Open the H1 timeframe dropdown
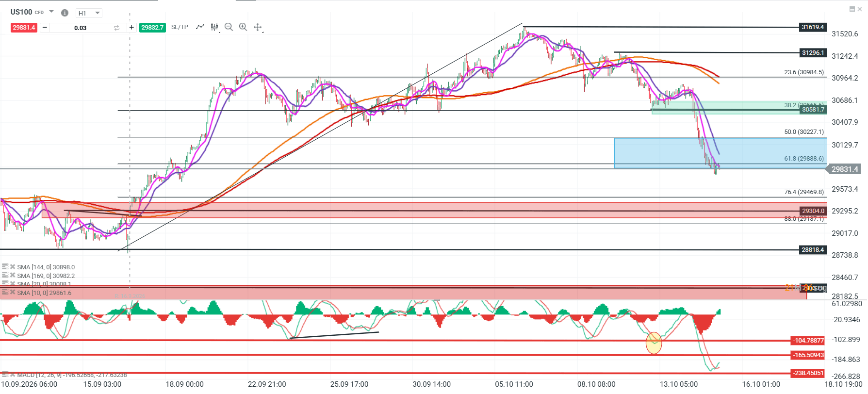 pyautogui.click(x=90, y=13)
